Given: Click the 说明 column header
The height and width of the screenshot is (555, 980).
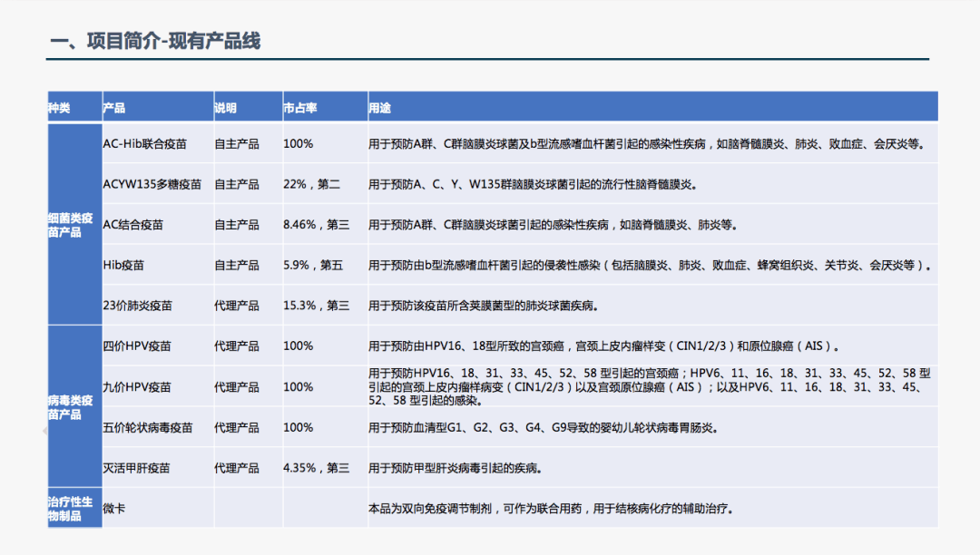Looking at the screenshot, I should click(x=225, y=108).
